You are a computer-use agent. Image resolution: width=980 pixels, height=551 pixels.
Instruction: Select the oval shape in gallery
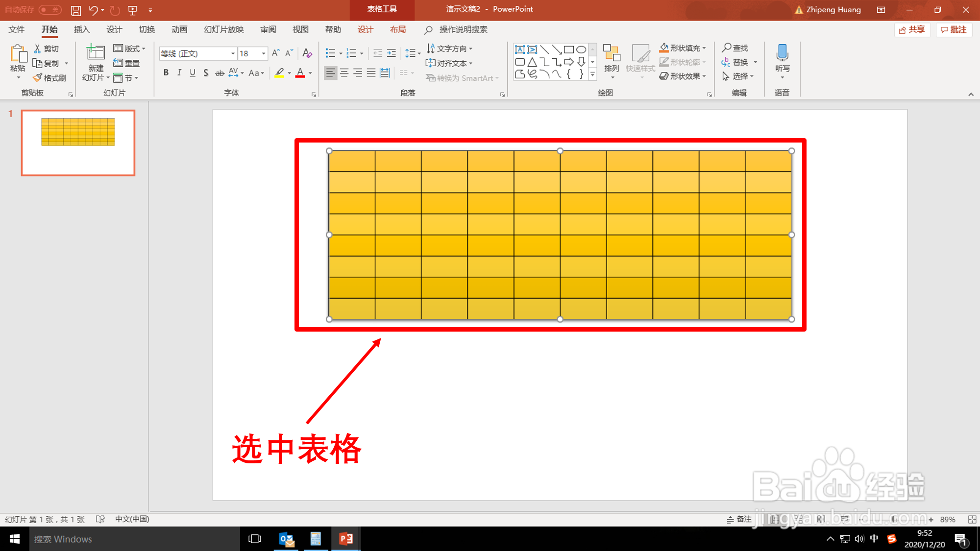pyautogui.click(x=581, y=49)
